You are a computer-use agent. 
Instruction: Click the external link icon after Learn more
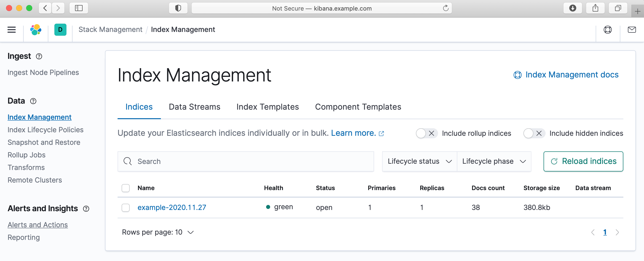pyautogui.click(x=381, y=134)
